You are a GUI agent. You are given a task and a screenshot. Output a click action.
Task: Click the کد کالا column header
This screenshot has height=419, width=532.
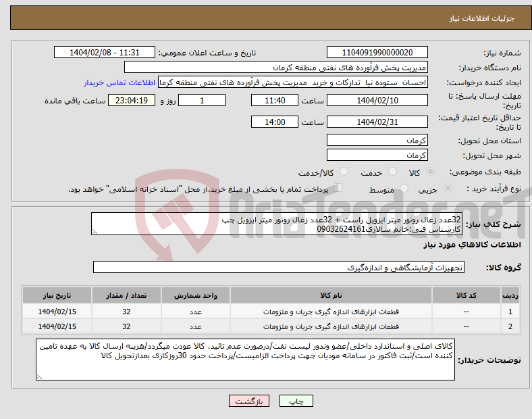pos(467,295)
